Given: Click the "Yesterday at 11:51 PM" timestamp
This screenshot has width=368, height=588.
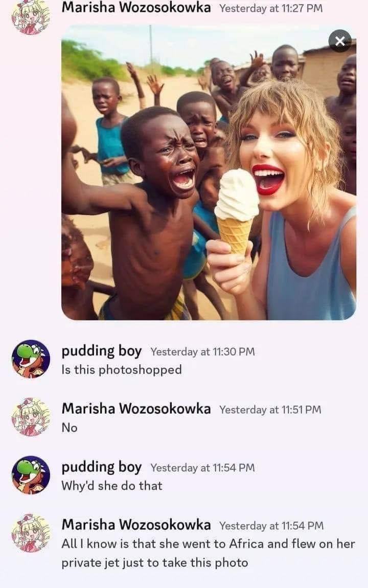Looking at the screenshot, I should pos(270,410).
